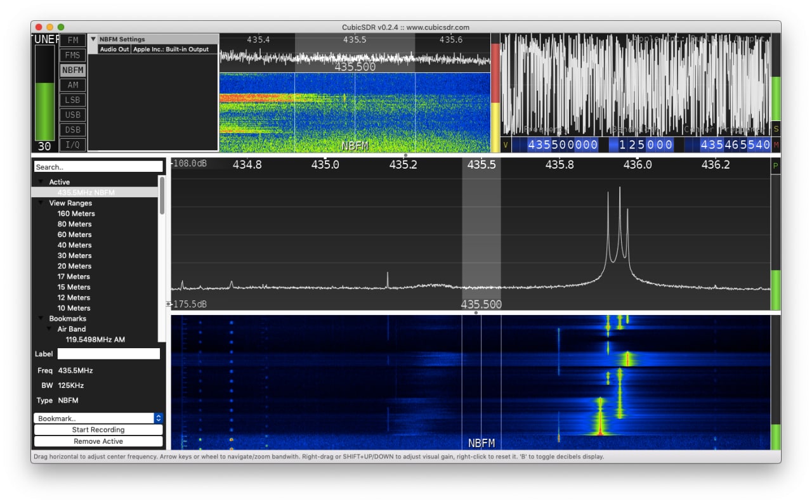Select the 40 Meters view range

[74, 245]
